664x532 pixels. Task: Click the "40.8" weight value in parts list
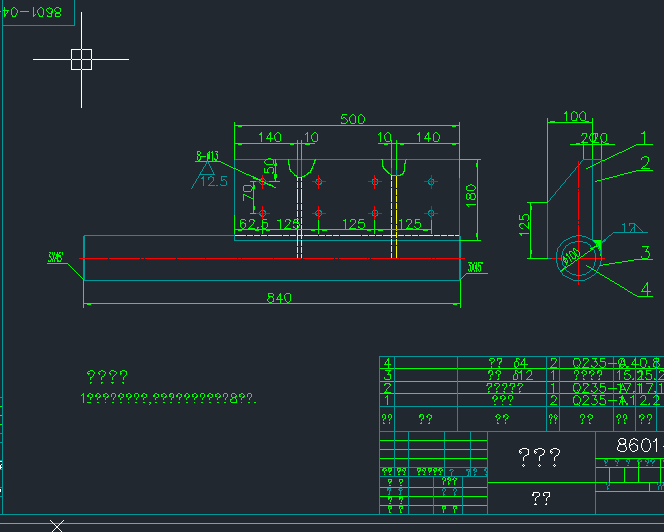pyautogui.click(x=644, y=363)
